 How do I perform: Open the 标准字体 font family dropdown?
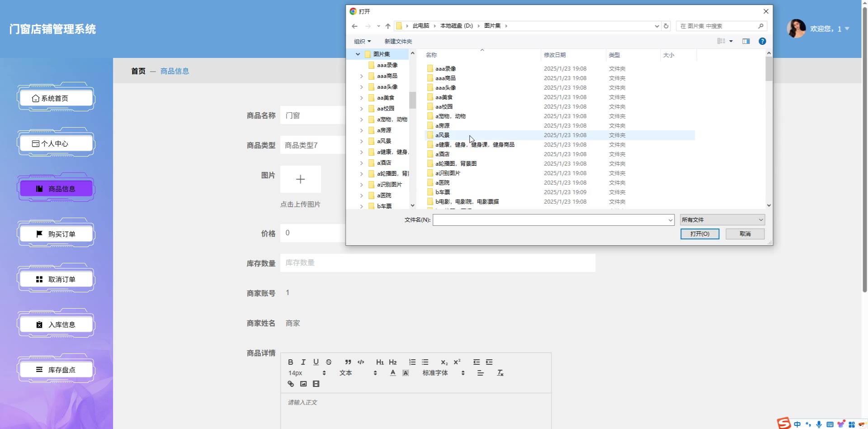[x=443, y=373]
